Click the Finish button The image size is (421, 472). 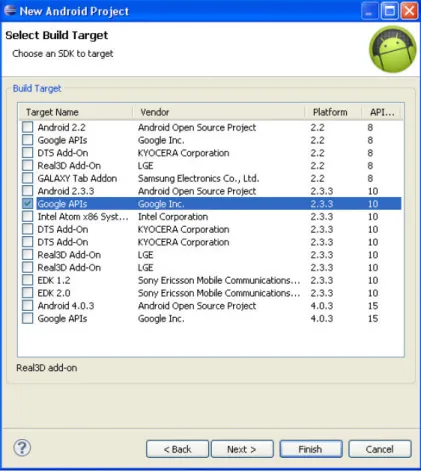tap(311, 449)
